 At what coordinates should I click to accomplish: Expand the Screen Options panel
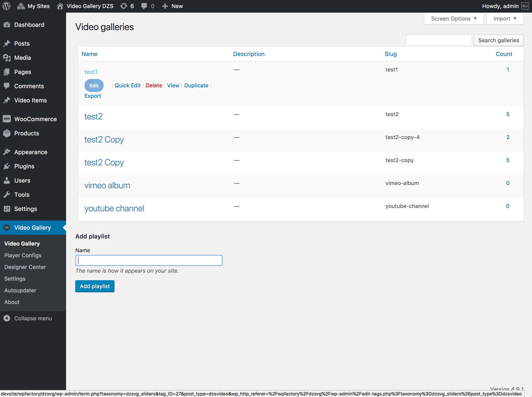pos(453,19)
